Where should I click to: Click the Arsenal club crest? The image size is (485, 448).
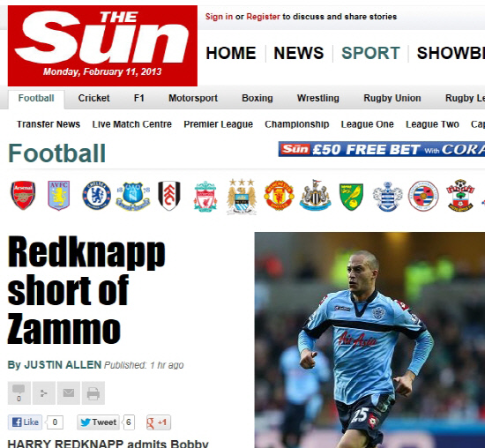[23, 196]
